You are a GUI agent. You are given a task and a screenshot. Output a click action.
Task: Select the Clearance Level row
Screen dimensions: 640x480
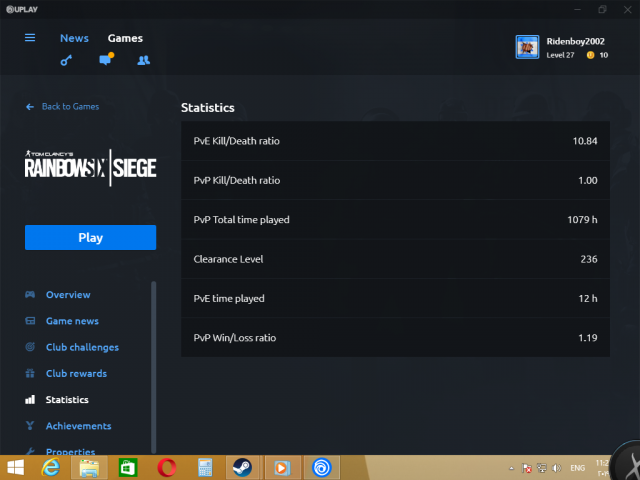(396, 259)
